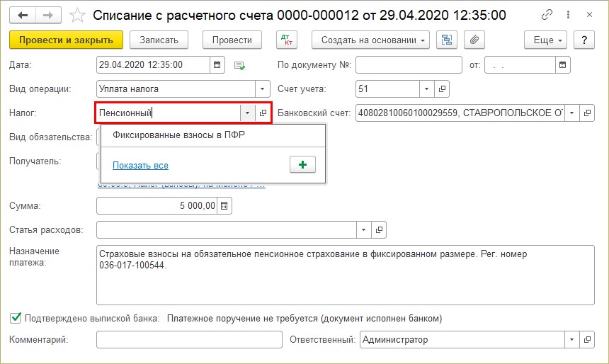Go back with the left arrow button
The image size is (609, 364).
(23, 16)
